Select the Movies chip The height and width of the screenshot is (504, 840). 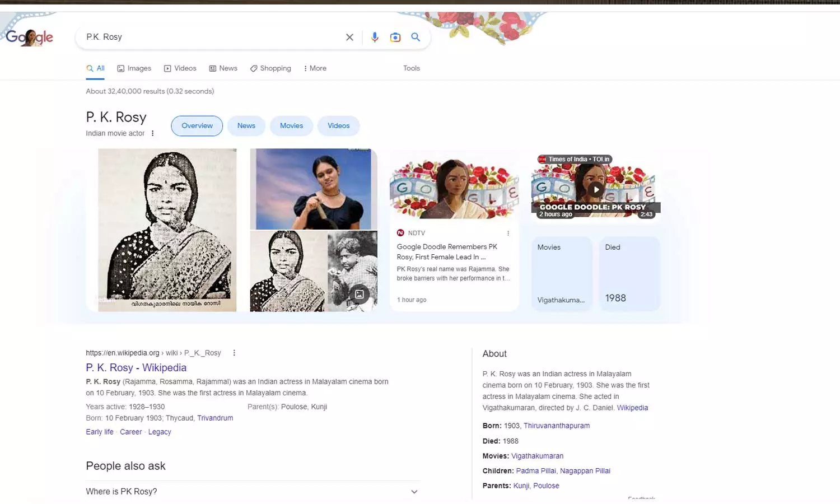[291, 126]
